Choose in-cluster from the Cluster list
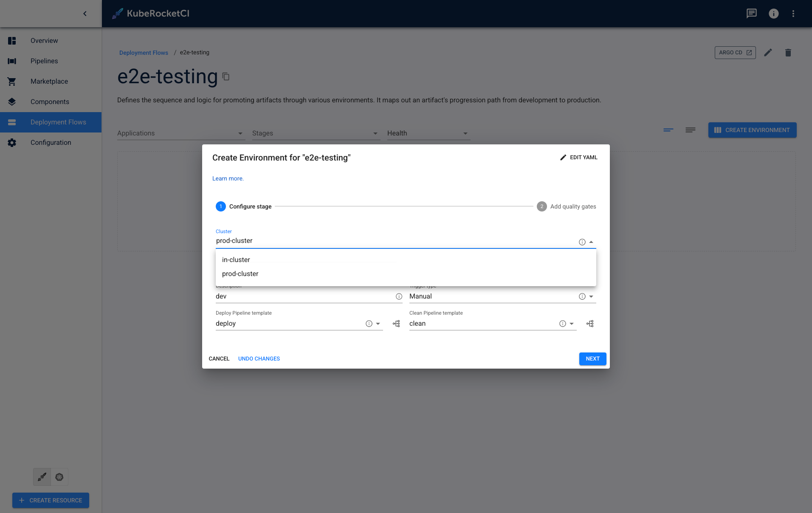Image resolution: width=812 pixels, height=513 pixels. (x=406, y=260)
